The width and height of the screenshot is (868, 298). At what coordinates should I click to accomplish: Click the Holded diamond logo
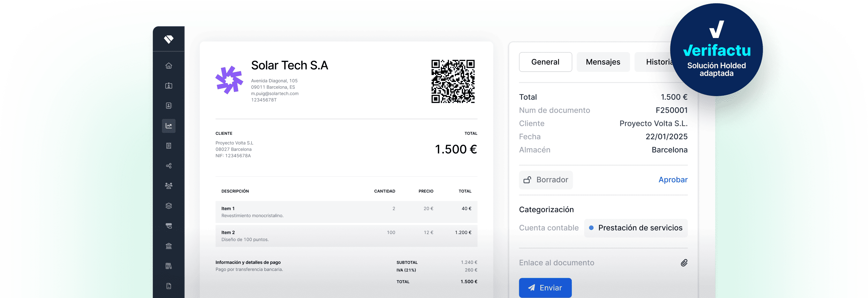[168, 39]
